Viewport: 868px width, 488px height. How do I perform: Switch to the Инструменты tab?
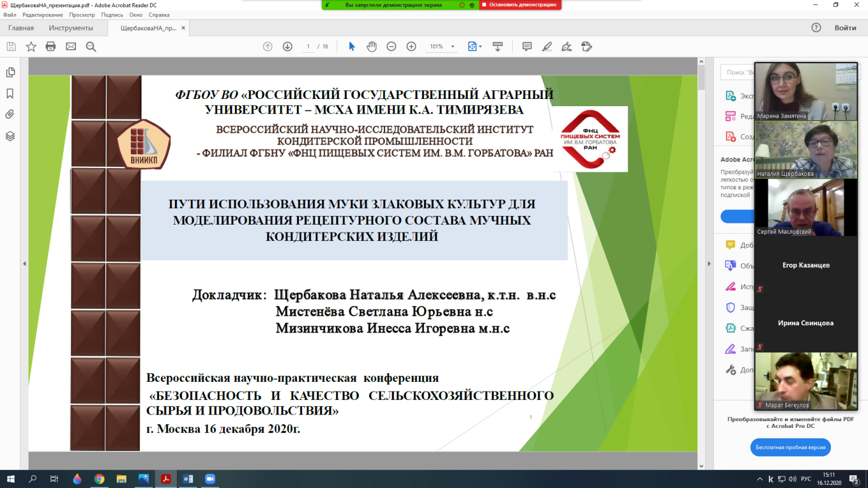71,28
